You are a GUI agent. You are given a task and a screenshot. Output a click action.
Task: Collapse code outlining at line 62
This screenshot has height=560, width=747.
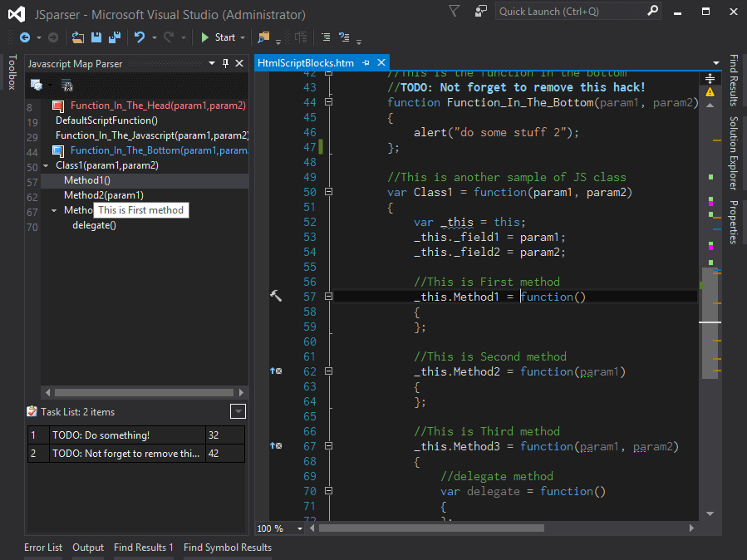(x=328, y=371)
